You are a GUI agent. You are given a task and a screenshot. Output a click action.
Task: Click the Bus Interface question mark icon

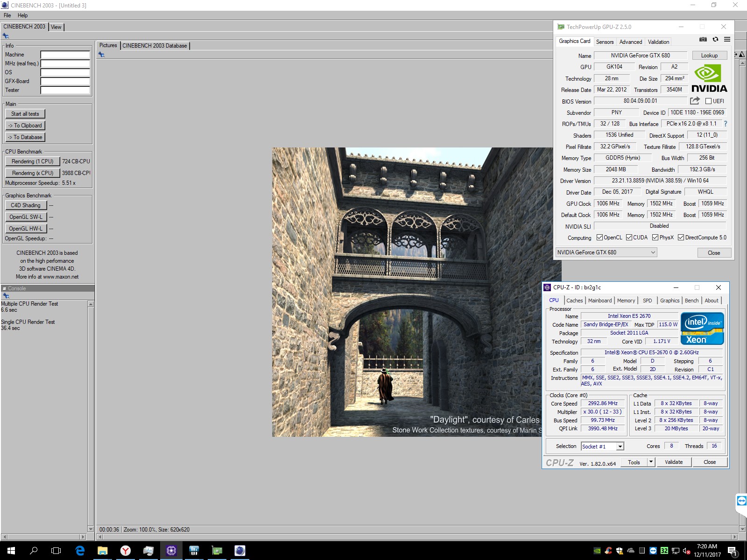(x=725, y=124)
